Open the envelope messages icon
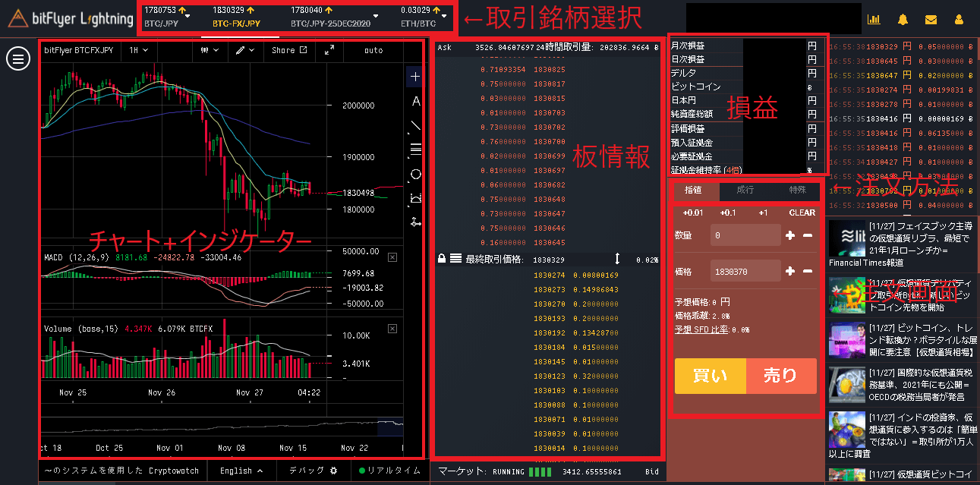 931,19
